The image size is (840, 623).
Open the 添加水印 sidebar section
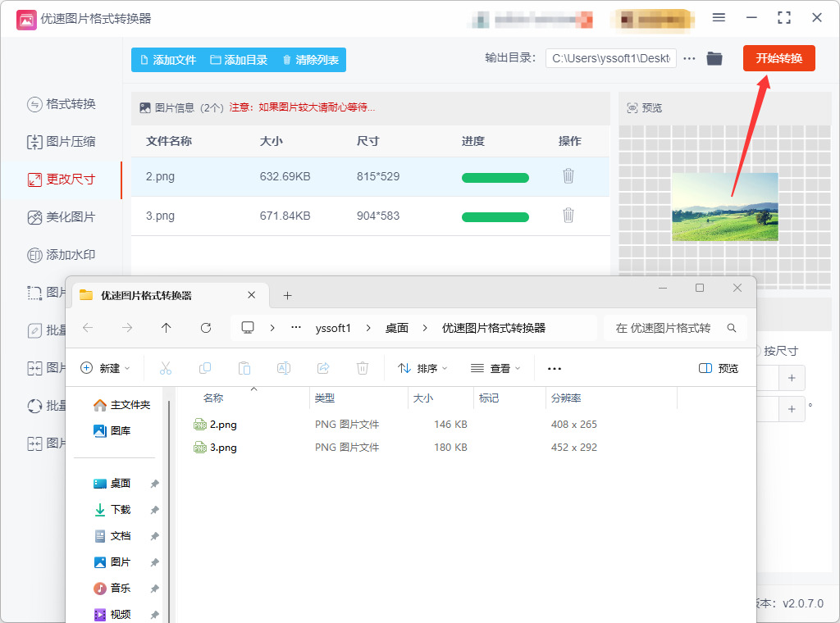pos(62,255)
